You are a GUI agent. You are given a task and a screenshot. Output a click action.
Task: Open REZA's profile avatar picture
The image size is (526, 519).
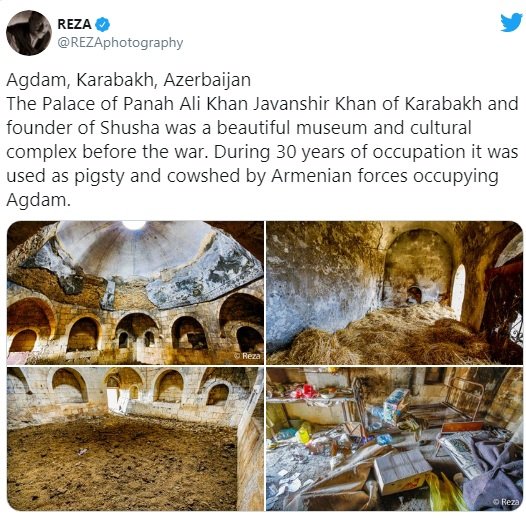29,33
